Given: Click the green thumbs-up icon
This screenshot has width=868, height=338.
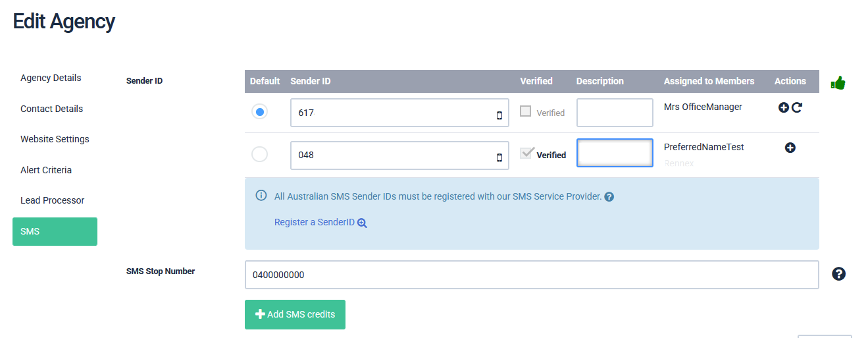Looking at the screenshot, I should tap(838, 83).
